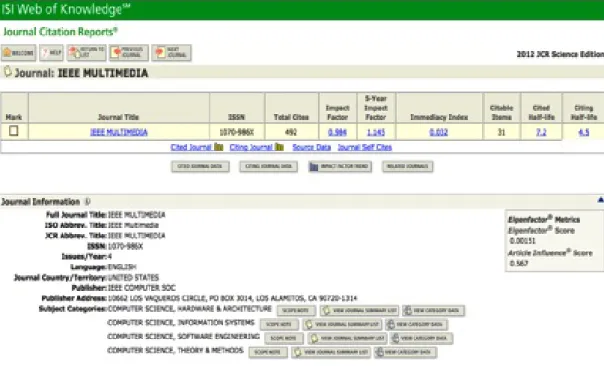Viewport: 604px width, 366px height.
Task: Open Scope Note for Hardware & Architecture
Action: tap(296, 311)
